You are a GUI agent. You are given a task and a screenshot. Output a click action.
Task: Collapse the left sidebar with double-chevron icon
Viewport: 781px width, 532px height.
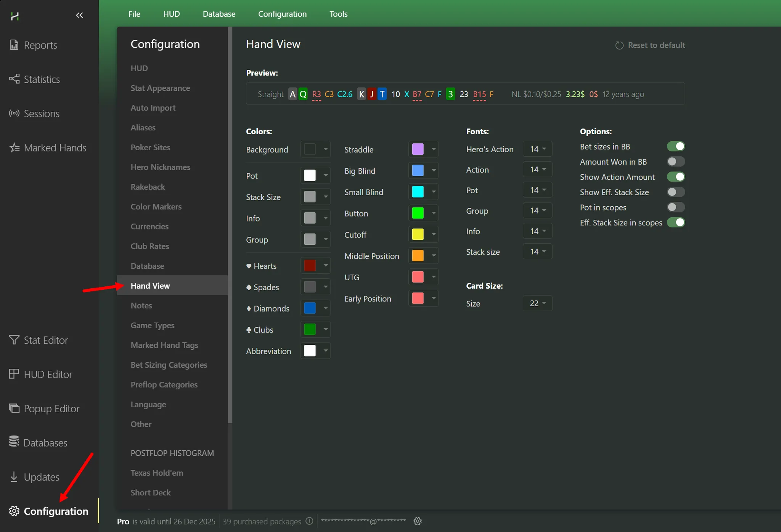[x=79, y=15]
